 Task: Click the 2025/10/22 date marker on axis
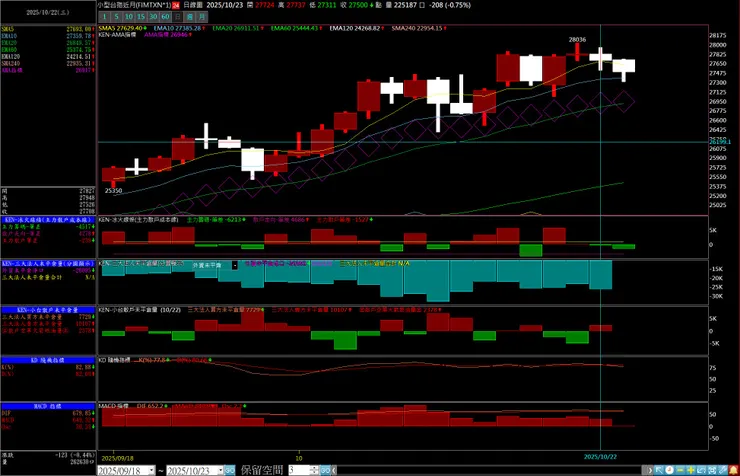600,457
